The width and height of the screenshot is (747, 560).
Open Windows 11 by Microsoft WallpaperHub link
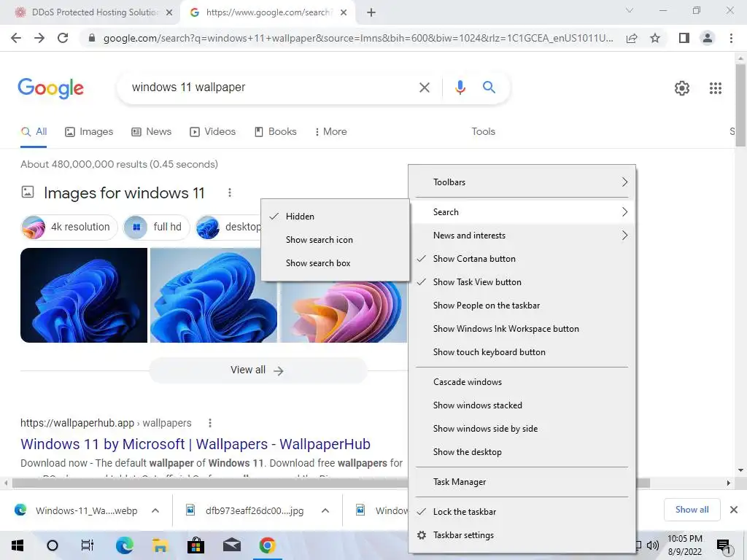(196, 444)
